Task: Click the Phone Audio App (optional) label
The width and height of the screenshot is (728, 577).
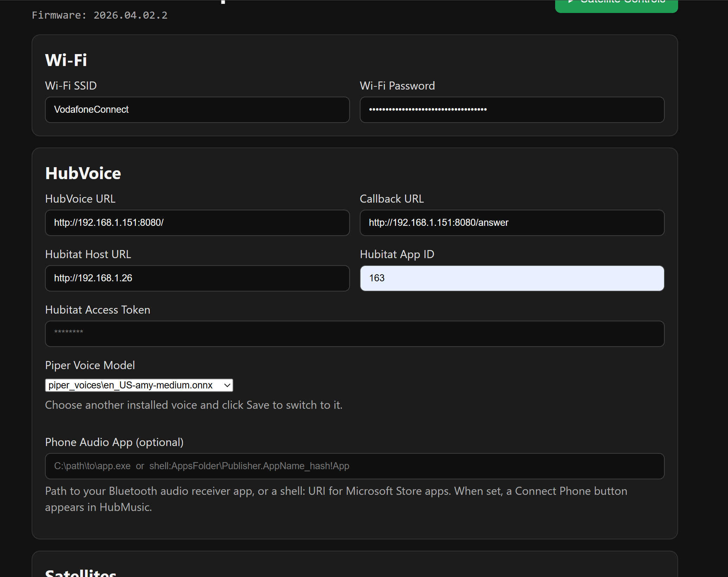Action: point(114,442)
